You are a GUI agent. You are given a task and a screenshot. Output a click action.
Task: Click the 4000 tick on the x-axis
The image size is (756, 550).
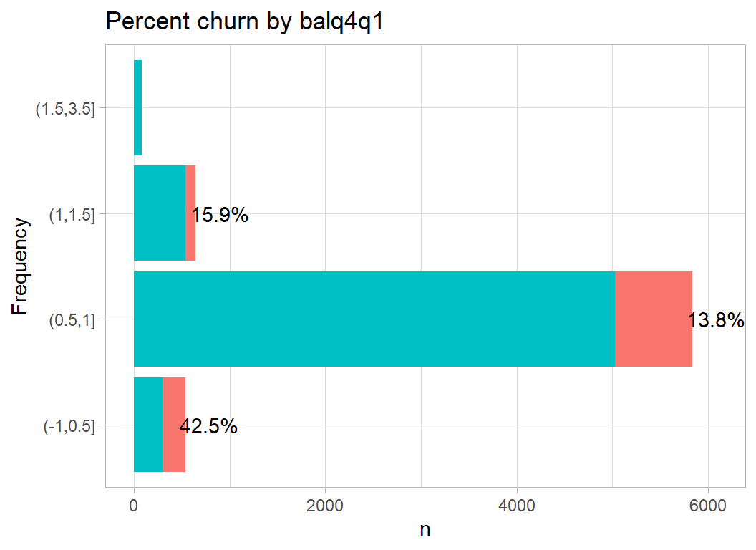tap(516, 506)
